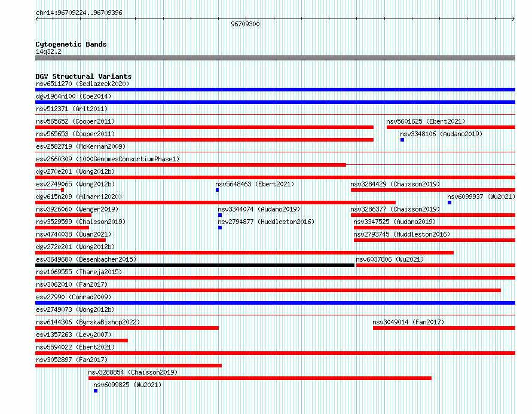532x414 pixels.
Task: Click the nsv5648463 (Ebert2021) blue marker
Action: point(217,190)
